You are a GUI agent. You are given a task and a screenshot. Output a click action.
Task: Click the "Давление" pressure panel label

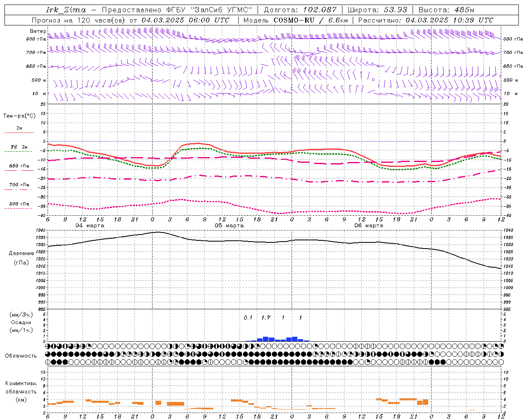point(21,253)
